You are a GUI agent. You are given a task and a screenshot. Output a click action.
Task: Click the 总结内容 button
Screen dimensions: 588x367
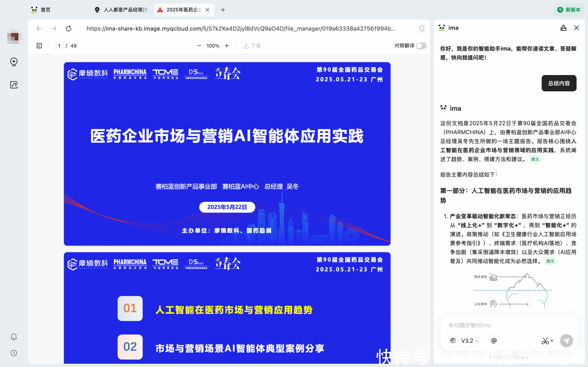pos(559,83)
